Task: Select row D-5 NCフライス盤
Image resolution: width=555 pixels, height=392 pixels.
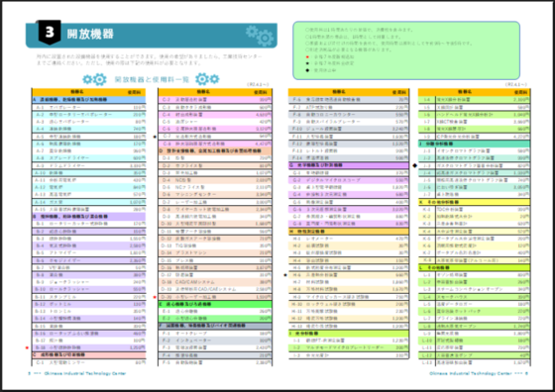Action: [x=215, y=187]
